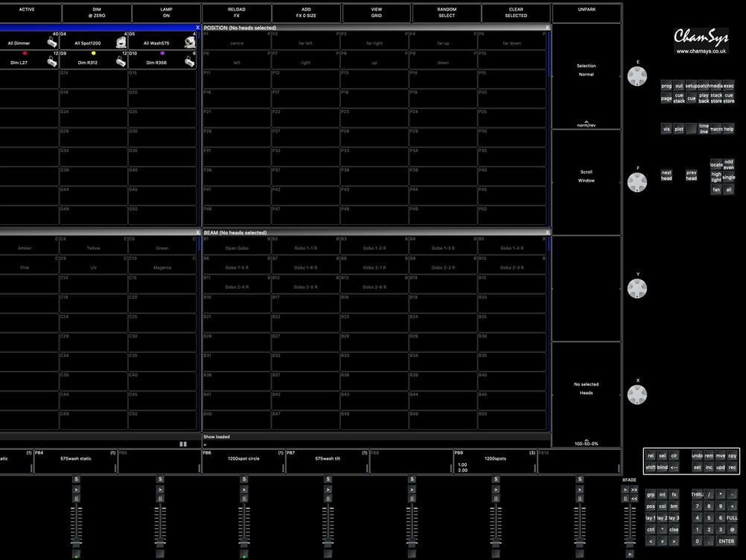Viewport: 746px width, 560px height.
Task: Open the patch window
Action: [704, 86]
